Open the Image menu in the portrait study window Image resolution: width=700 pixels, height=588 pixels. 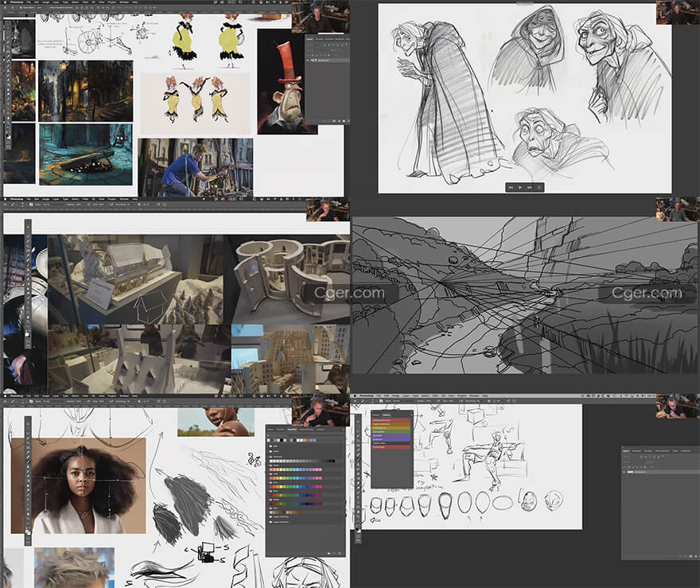pos(45,395)
